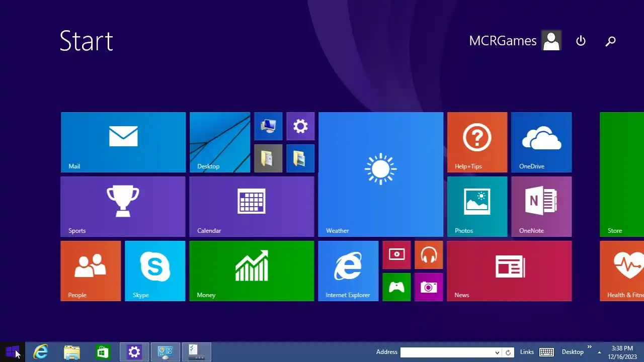Open the Pictures folder tile
Viewport: 644px width, 362px height.
coord(300,158)
